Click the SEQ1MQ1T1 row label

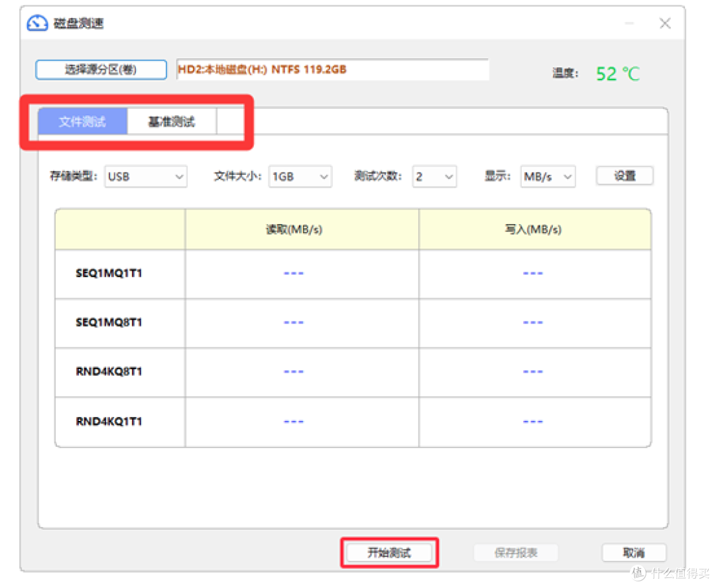pyautogui.click(x=109, y=274)
